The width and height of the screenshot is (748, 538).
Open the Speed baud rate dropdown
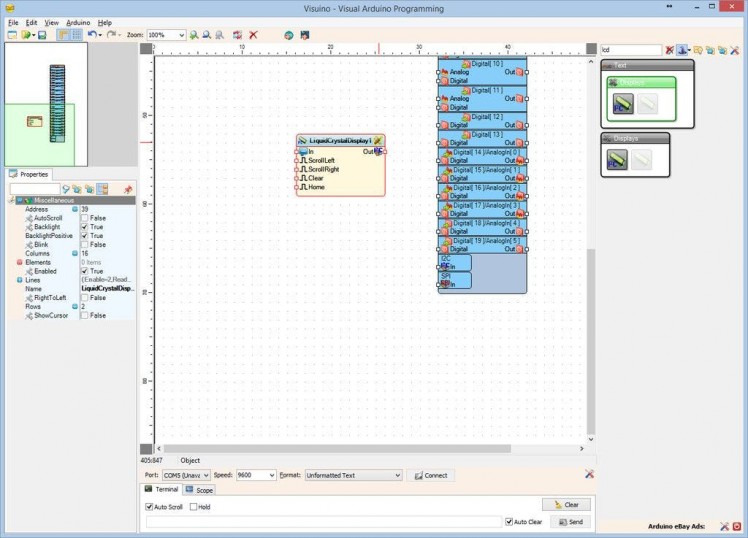(271, 475)
